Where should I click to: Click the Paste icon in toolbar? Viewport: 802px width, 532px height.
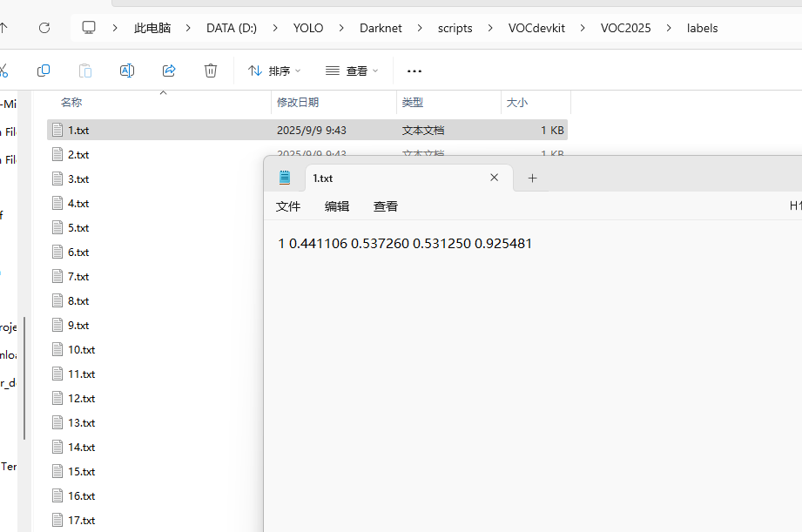tap(85, 71)
